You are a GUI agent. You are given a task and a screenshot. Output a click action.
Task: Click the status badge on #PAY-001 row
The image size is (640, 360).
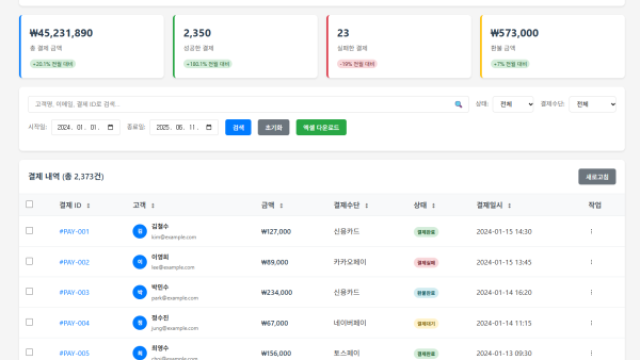pyautogui.click(x=426, y=232)
